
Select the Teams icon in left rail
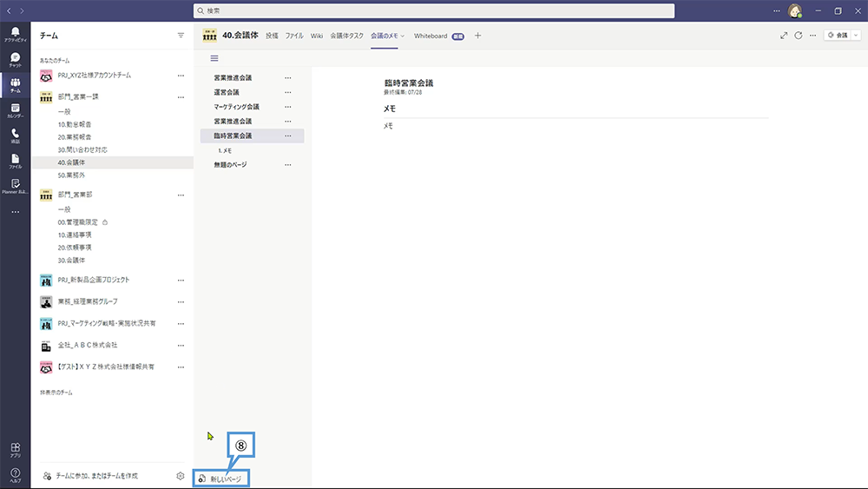pos(15,85)
